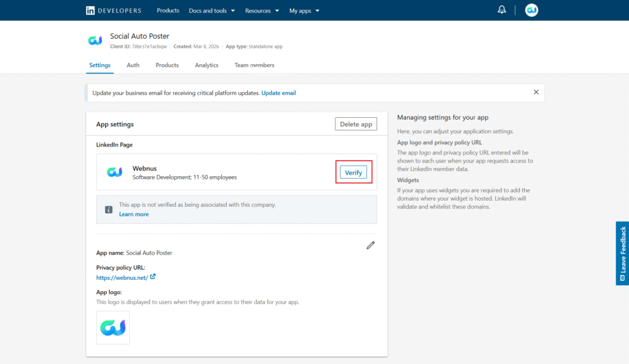The width and height of the screenshot is (629, 364).
Task: Switch to the Auth tab
Action: pos(133,65)
